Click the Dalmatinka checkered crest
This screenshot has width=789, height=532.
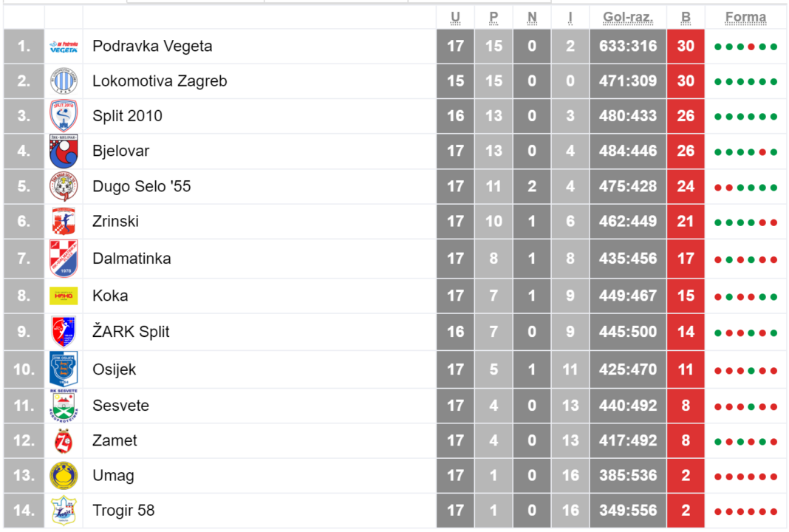pos(64,258)
